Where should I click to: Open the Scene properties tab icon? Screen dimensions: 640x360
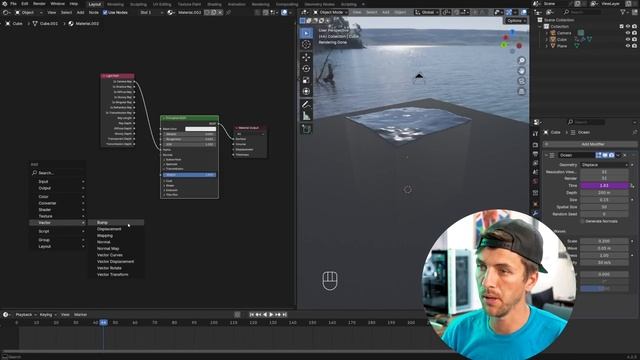[x=536, y=172]
